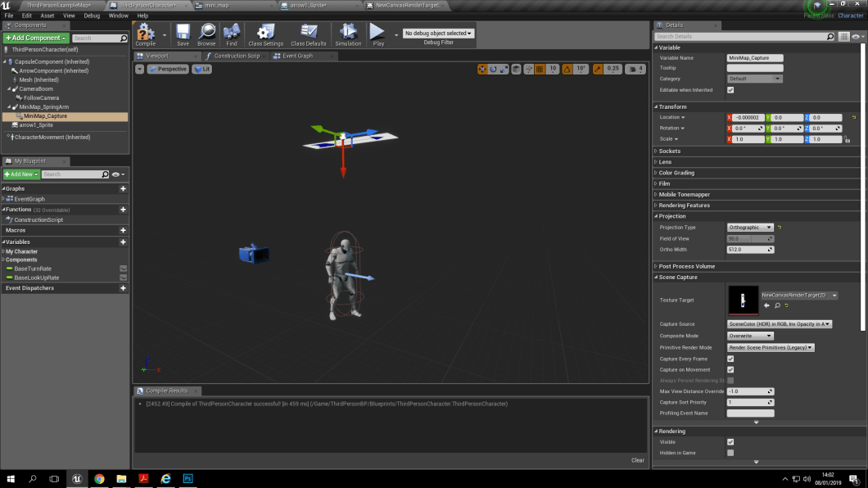
Task: Toggle the Visible checkbox under Rendering
Action: [x=730, y=441]
